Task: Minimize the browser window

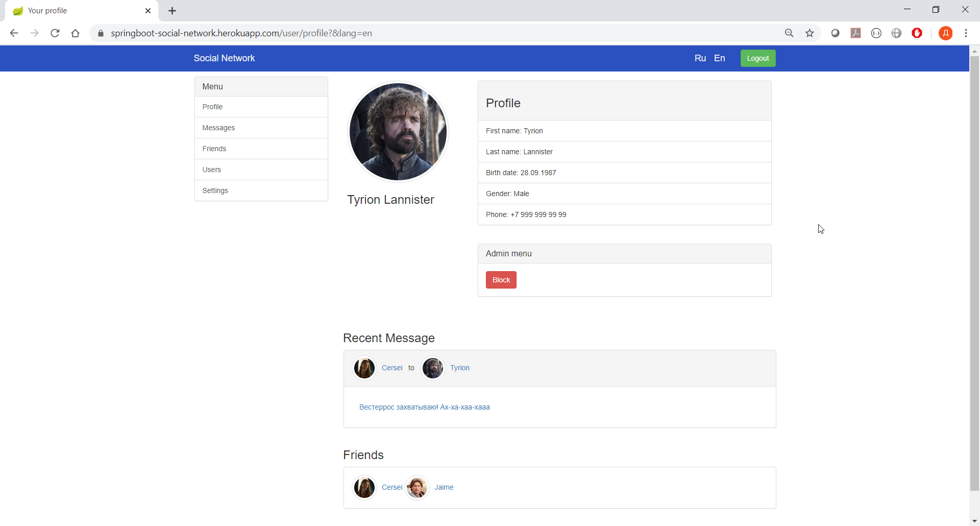Action: 907,10
